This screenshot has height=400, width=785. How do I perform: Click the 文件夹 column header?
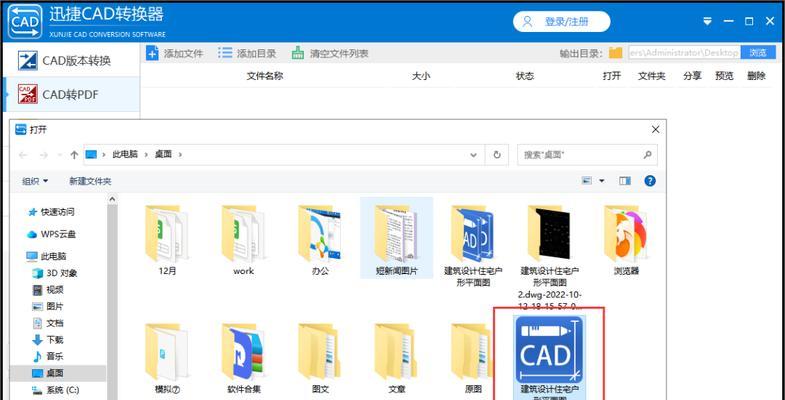click(652, 76)
